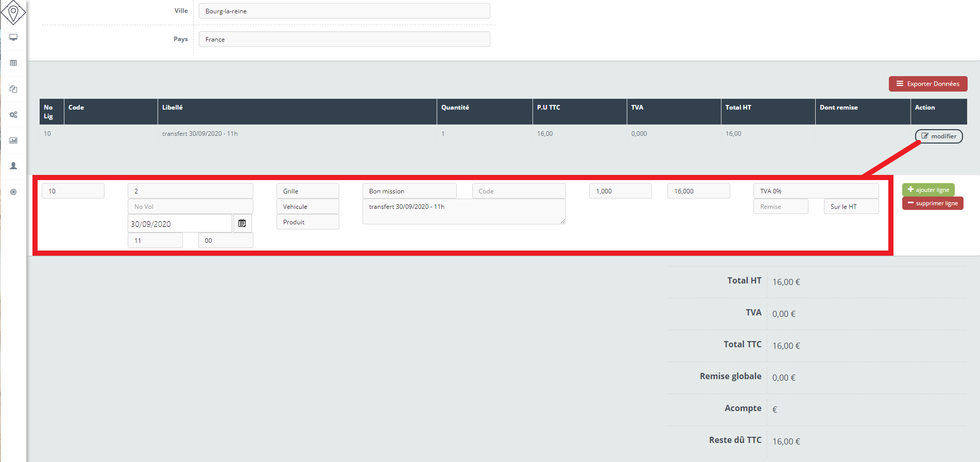Focus the Remise input field
Viewport: 980px width, 462px height.
point(780,206)
